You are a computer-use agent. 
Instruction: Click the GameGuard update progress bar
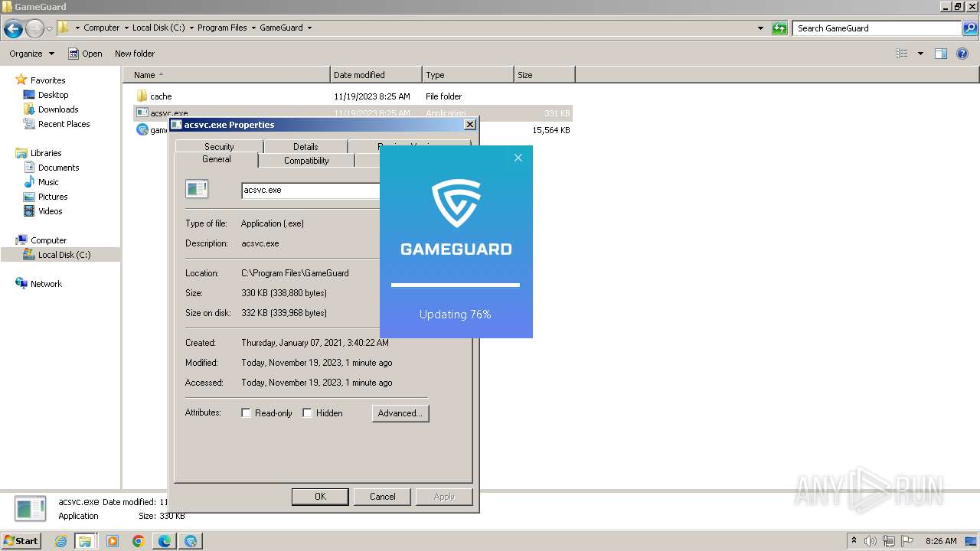click(456, 285)
